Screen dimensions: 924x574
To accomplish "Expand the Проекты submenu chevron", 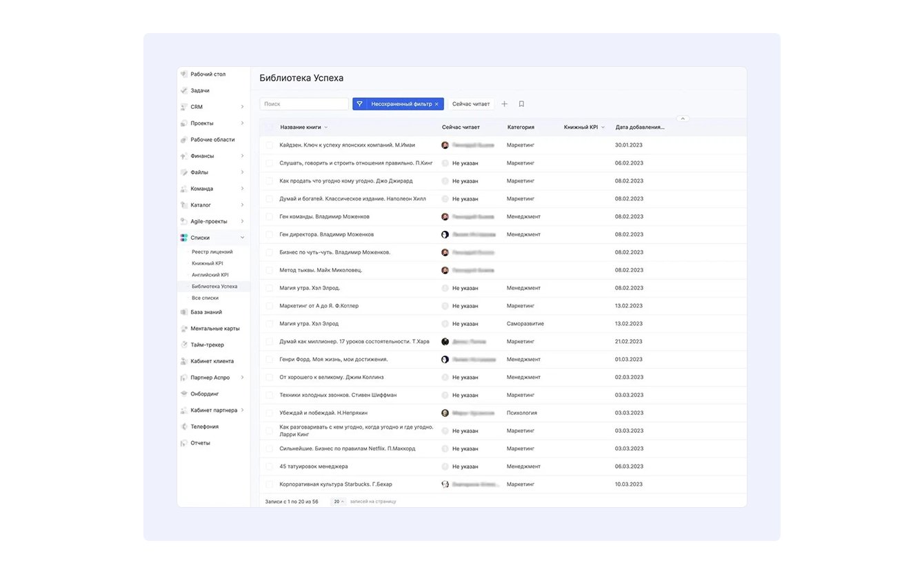I will 242,123.
